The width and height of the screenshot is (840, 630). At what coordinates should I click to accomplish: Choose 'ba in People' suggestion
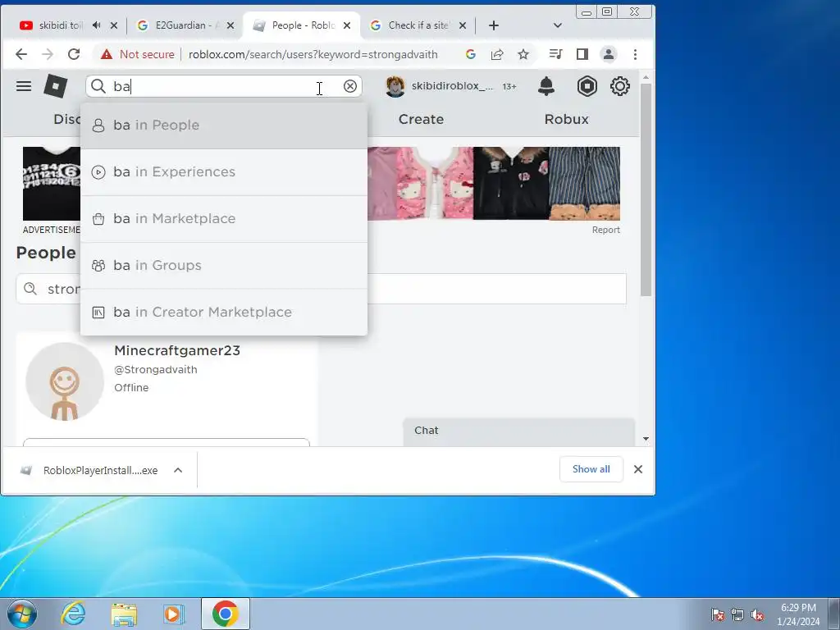[224, 126]
